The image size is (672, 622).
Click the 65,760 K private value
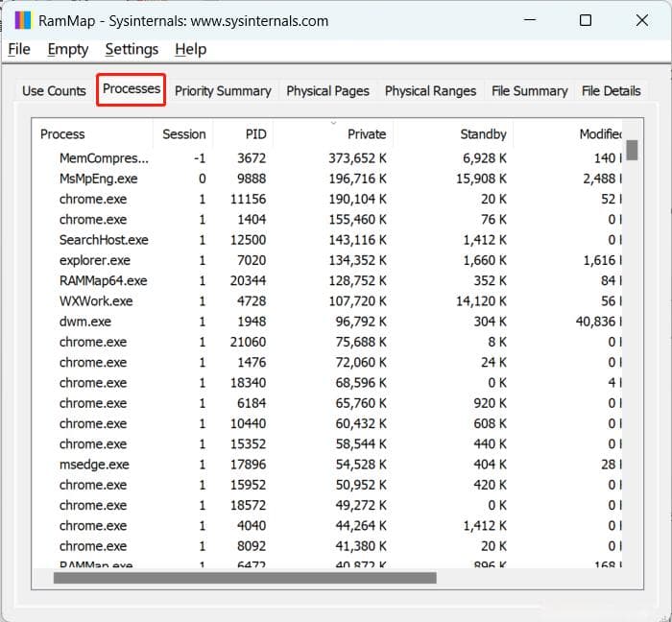pos(361,403)
